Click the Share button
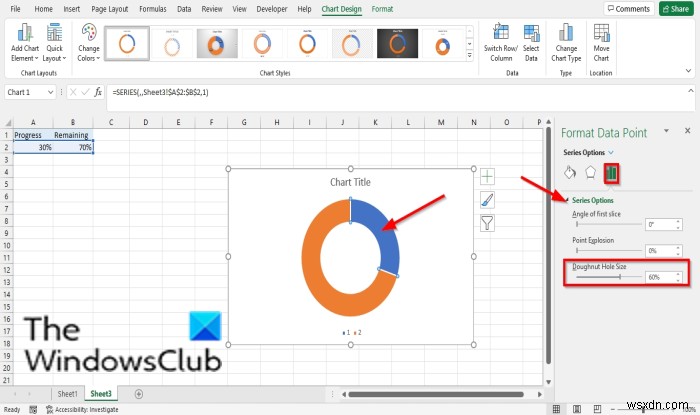This screenshot has height=415, width=700. coord(676,8)
